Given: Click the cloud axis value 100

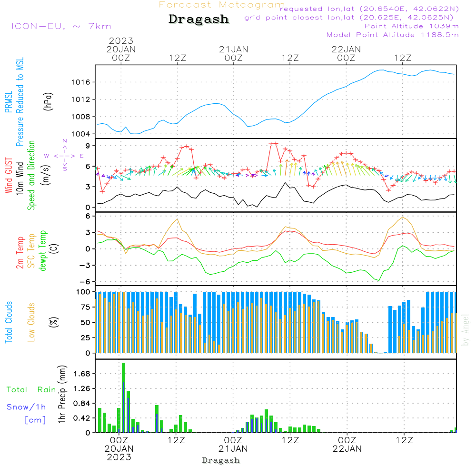Looking at the screenshot, I should pos(83,292).
